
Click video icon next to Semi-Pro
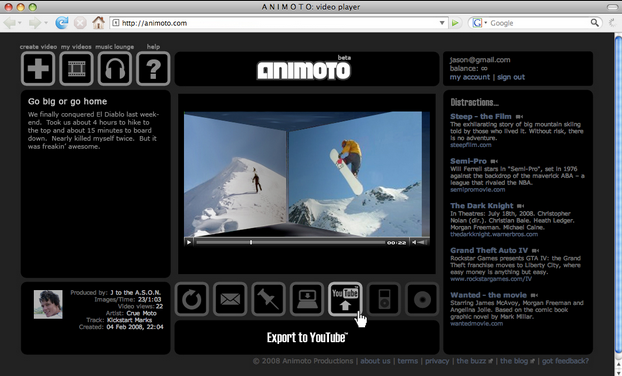[x=494, y=161]
